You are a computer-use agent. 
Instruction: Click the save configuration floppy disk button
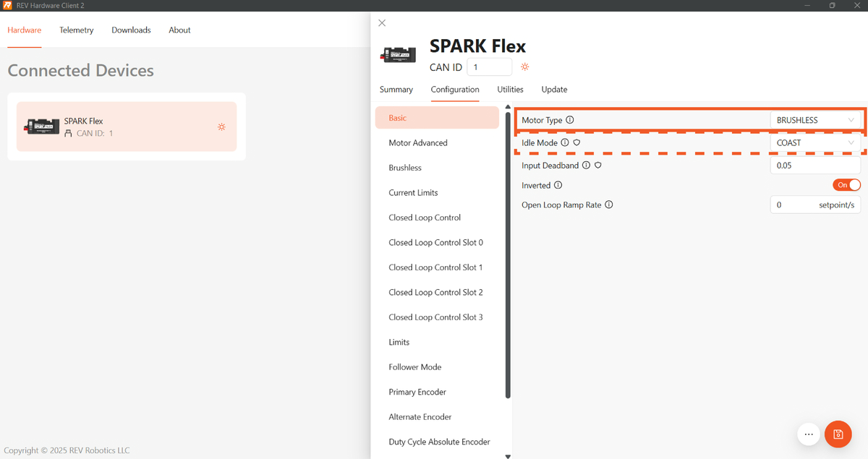click(838, 434)
